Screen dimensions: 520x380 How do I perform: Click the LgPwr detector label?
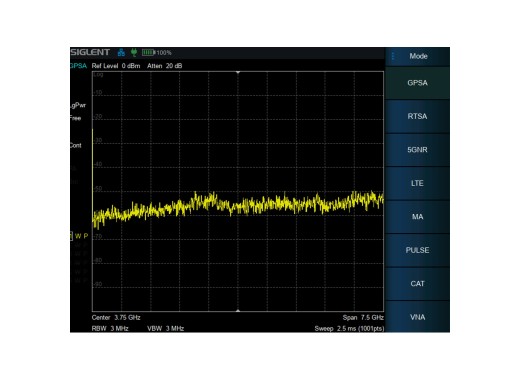point(78,105)
